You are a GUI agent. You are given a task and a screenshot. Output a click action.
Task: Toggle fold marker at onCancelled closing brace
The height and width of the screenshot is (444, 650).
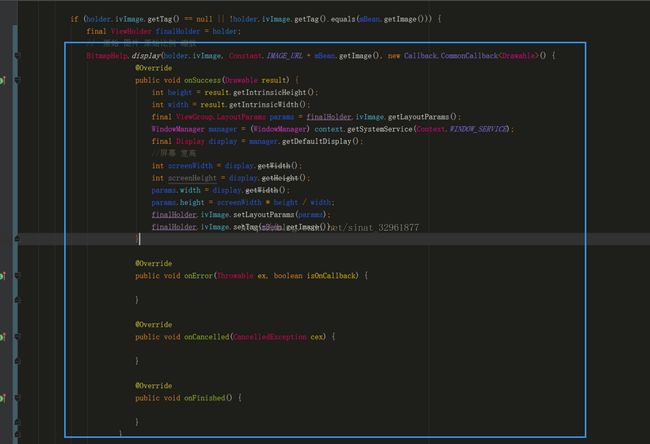[17, 361]
